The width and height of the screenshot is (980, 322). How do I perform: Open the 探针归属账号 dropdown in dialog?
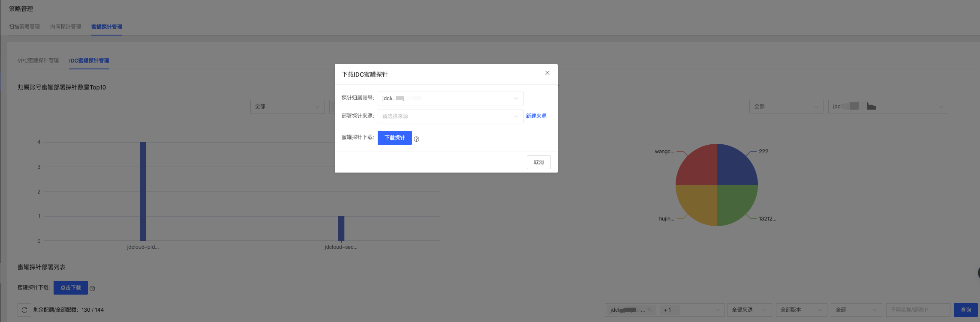tap(450, 98)
